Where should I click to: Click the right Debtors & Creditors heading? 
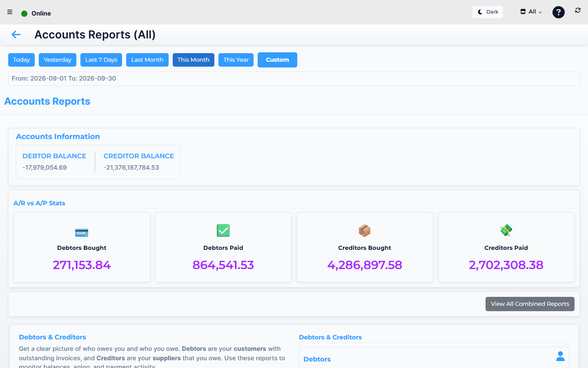tap(330, 337)
